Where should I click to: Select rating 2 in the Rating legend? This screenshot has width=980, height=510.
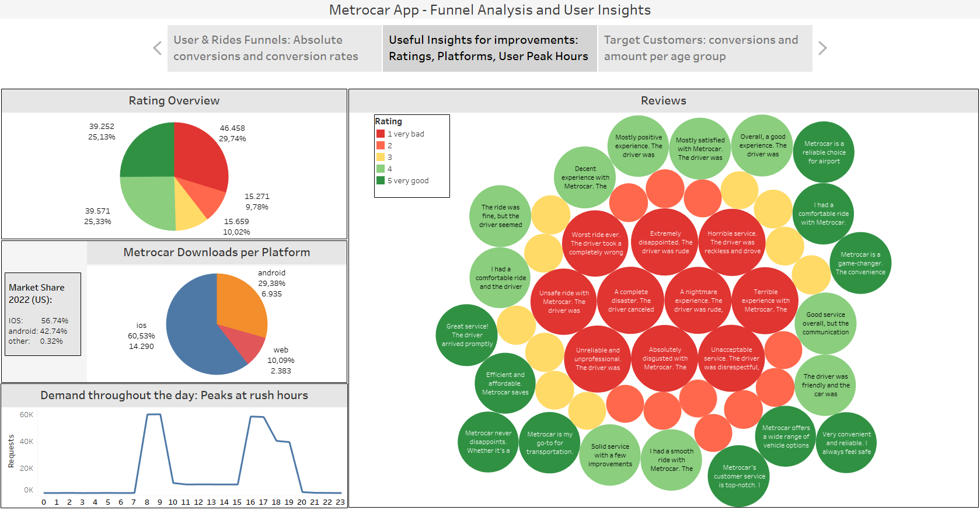point(381,146)
